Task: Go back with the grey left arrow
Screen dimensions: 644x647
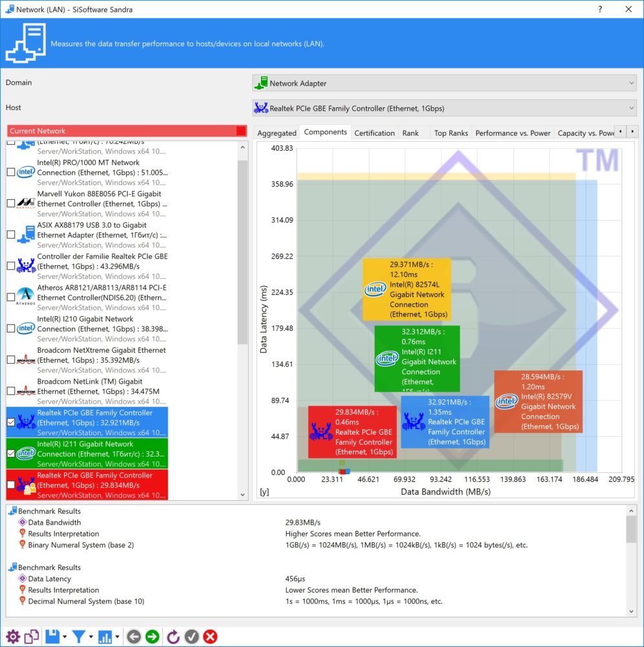Action: [x=134, y=637]
